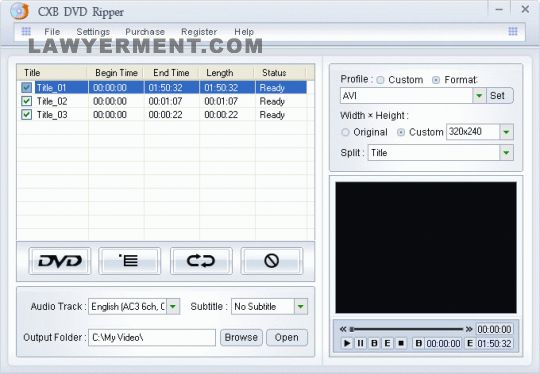Click the left grid icon in menu bar
Image resolution: width=540 pixels, height=374 pixels.
[x=26, y=31]
